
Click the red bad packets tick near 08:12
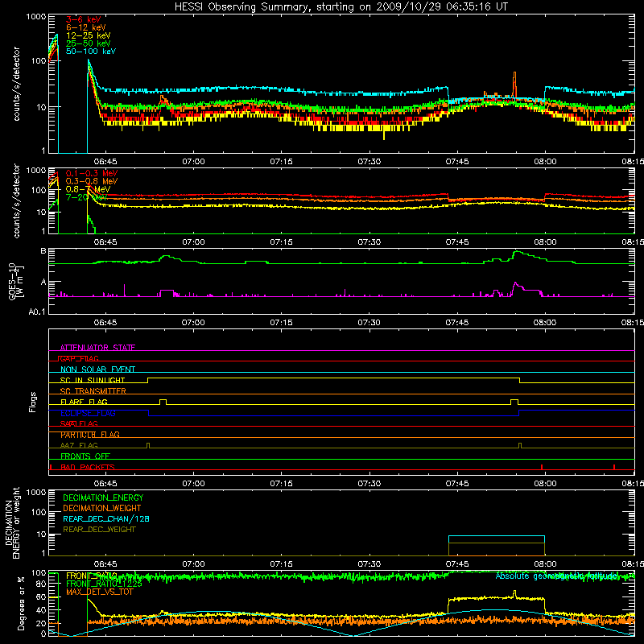(x=614, y=467)
